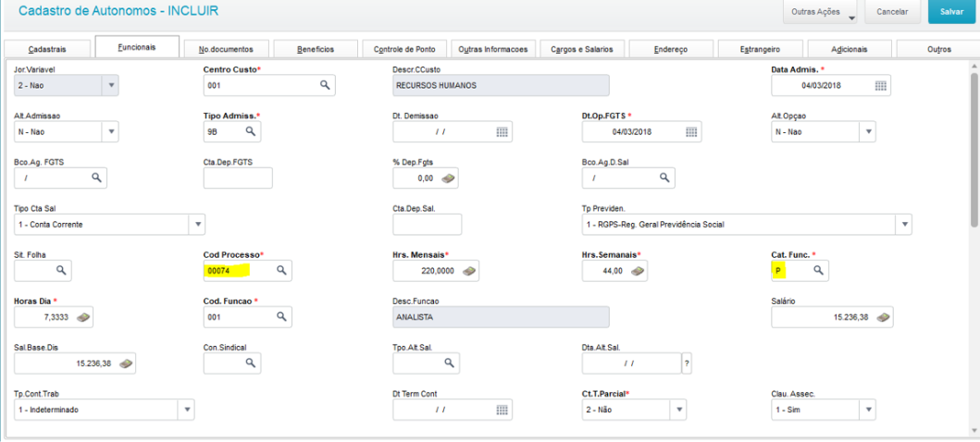This screenshot has width=980, height=442.
Task: Open Tipo Admiss. search magnifier
Action: point(250,131)
